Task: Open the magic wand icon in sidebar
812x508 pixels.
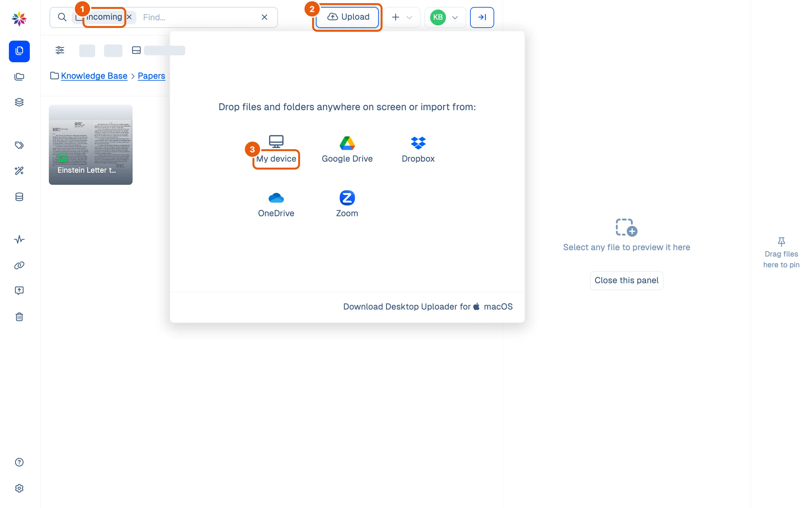Action: 19,171
